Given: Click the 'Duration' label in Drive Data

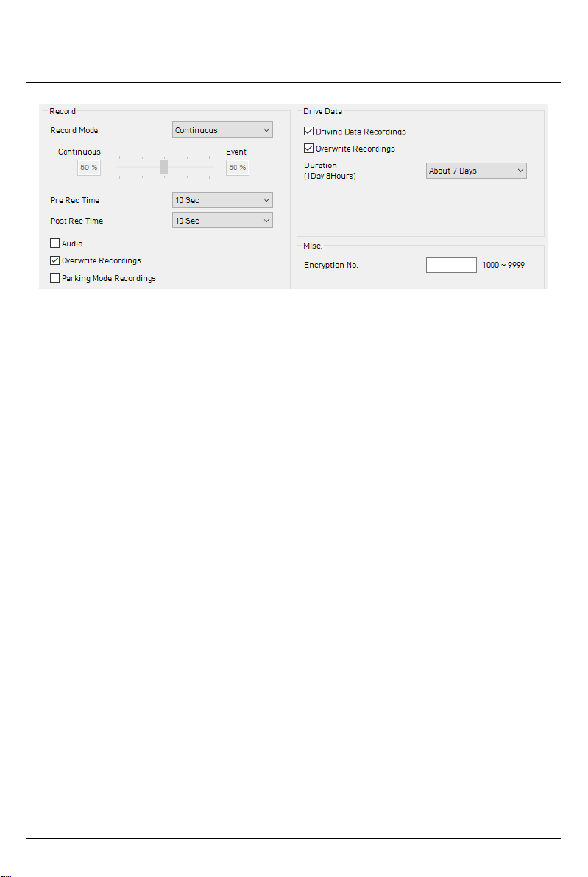Looking at the screenshot, I should [321, 165].
